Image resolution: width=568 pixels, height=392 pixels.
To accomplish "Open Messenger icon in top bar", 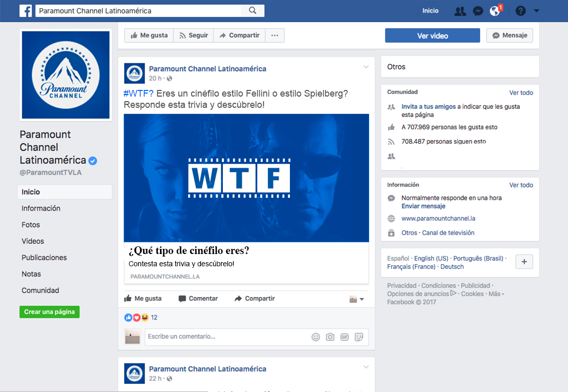I will coord(478,11).
